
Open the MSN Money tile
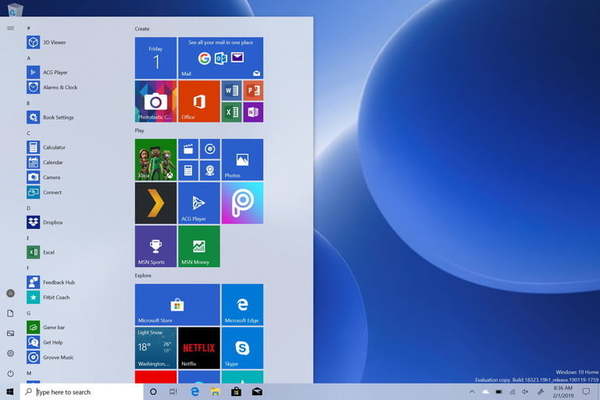199,246
